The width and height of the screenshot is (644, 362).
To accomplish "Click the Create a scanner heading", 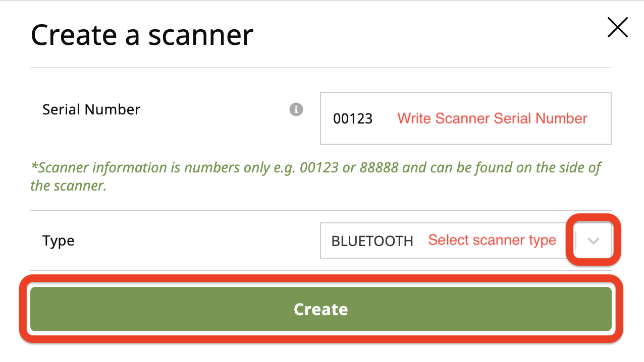I will click(x=142, y=35).
